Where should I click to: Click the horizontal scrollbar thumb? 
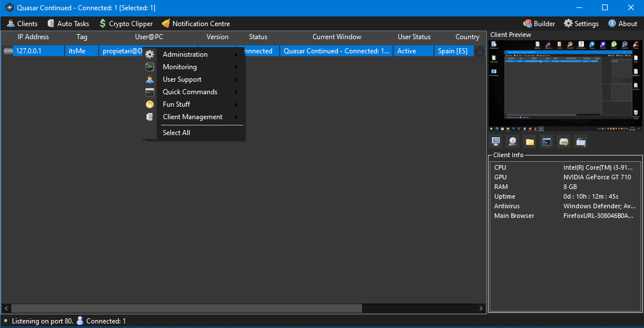[x=187, y=308]
